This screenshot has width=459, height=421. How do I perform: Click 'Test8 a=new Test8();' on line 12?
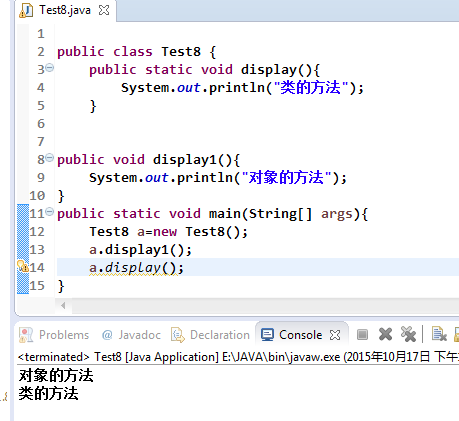(169, 232)
